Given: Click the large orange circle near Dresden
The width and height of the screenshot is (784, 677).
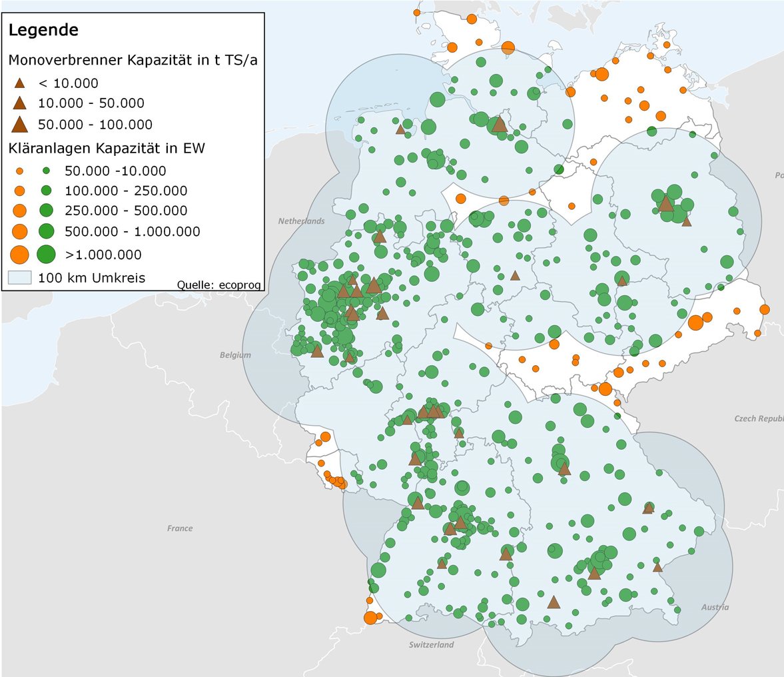Looking at the screenshot, I should 695,323.
